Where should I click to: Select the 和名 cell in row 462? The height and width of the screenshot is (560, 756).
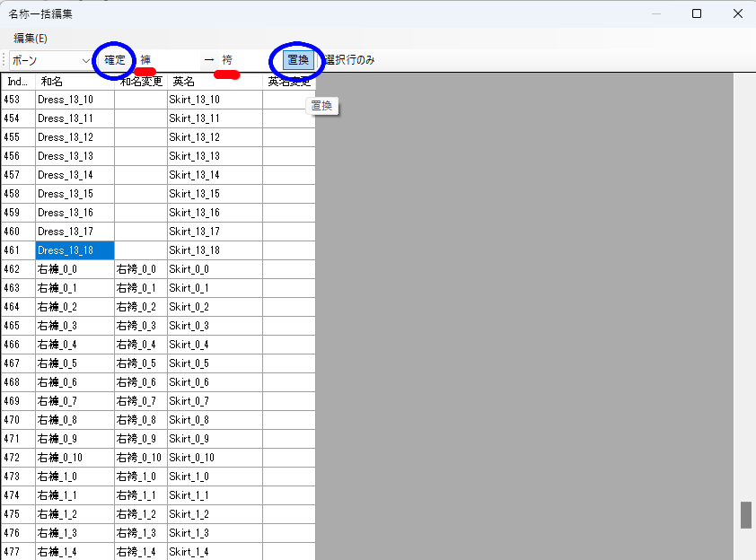(75, 269)
